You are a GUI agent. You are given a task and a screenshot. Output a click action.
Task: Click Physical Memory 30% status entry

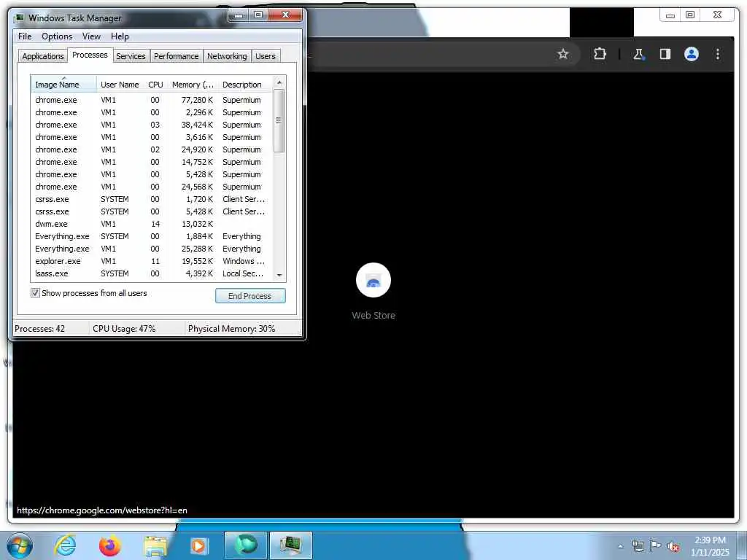click(x=231, y=329)
